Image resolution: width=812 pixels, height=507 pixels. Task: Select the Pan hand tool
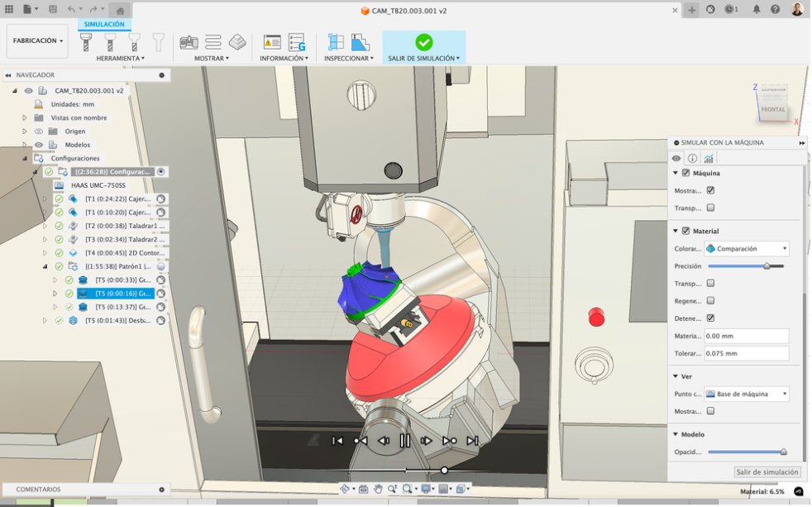378,489
